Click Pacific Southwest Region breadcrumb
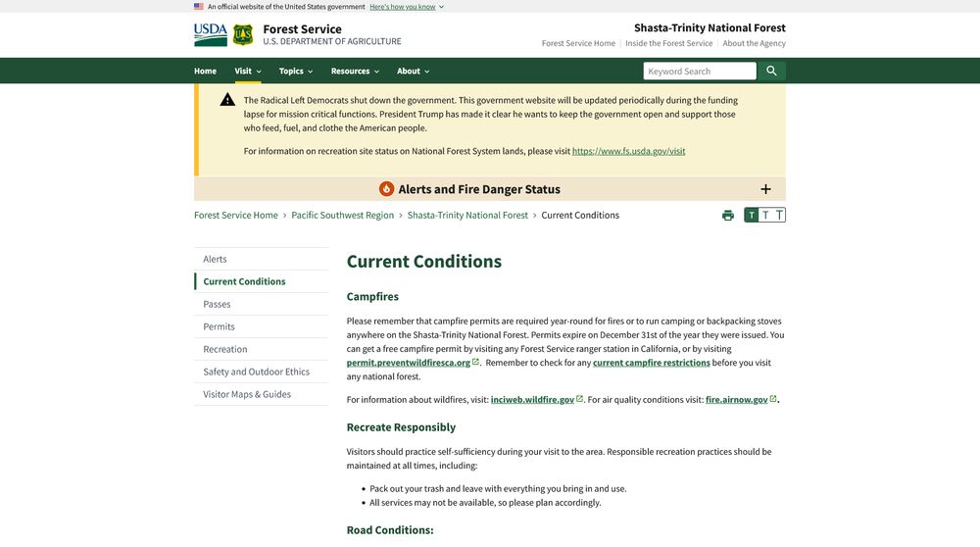This screenshot has width=980, height=547. point(342,215)
